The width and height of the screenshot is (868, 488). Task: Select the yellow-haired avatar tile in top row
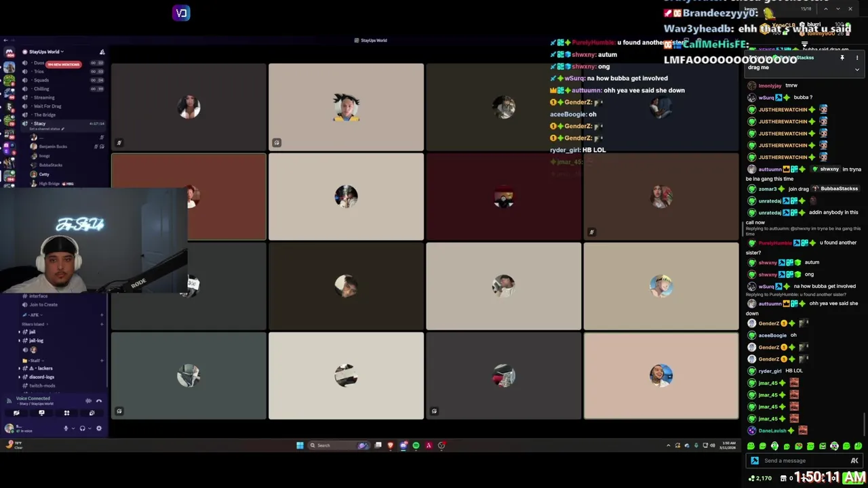(x=346, y=107)
